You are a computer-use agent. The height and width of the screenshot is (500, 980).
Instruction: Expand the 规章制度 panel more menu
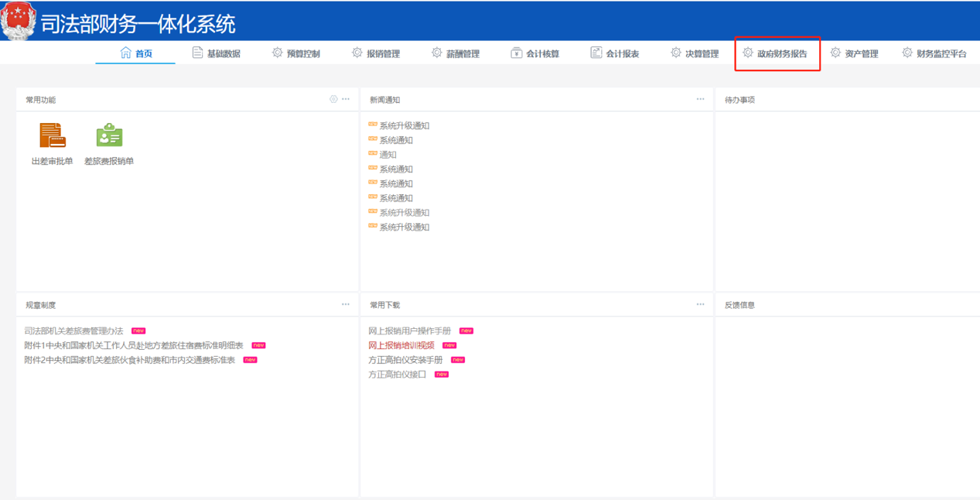pos(346,304)
